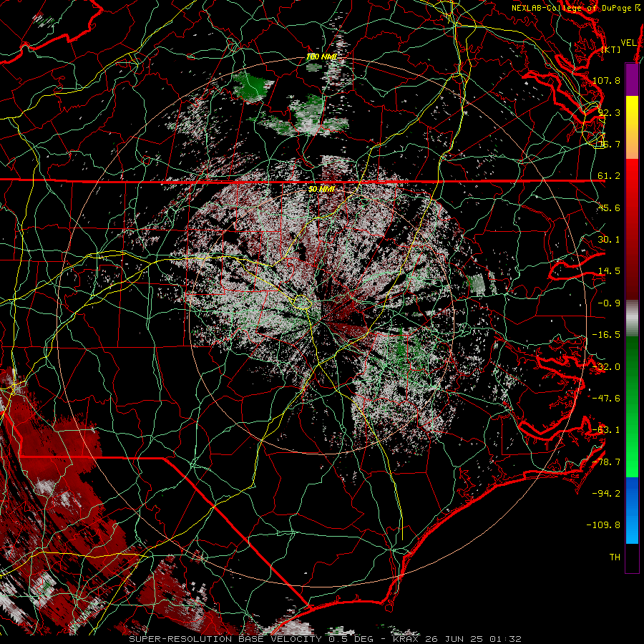644x644 pixels.
Task: Select the bright red segment of the color bar
Action: pos(632,182)
